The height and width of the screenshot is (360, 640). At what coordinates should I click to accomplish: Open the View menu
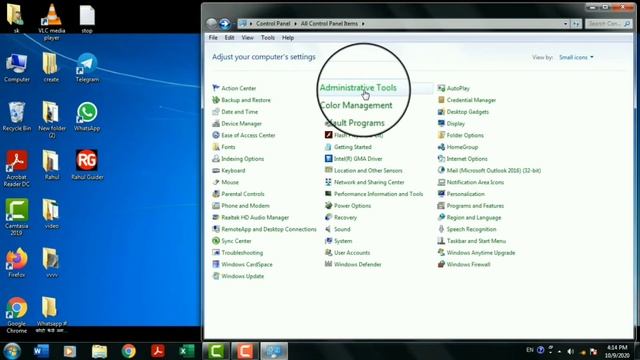click(x=247, y=38)
